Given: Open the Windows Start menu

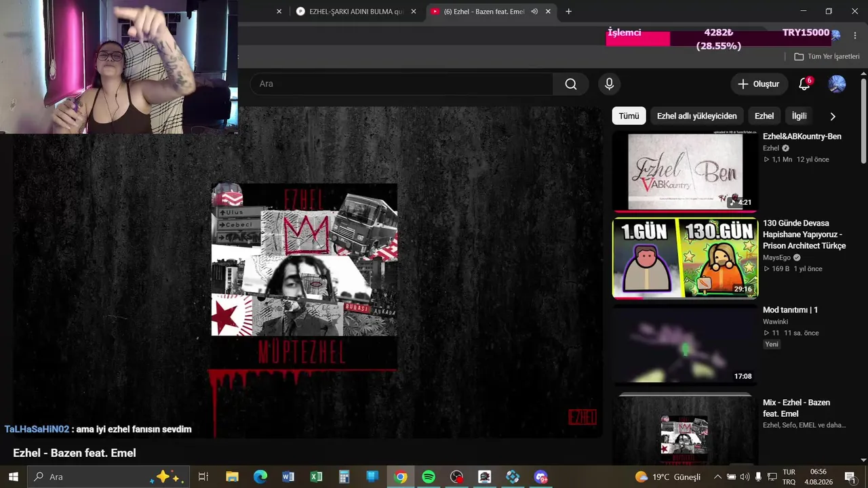Looking at the screenshot, I should (x=14, y=476).
